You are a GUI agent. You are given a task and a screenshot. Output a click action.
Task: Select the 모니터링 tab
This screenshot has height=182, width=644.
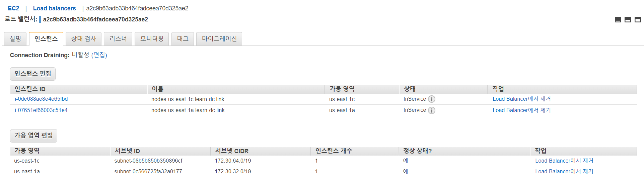point(152,39)
